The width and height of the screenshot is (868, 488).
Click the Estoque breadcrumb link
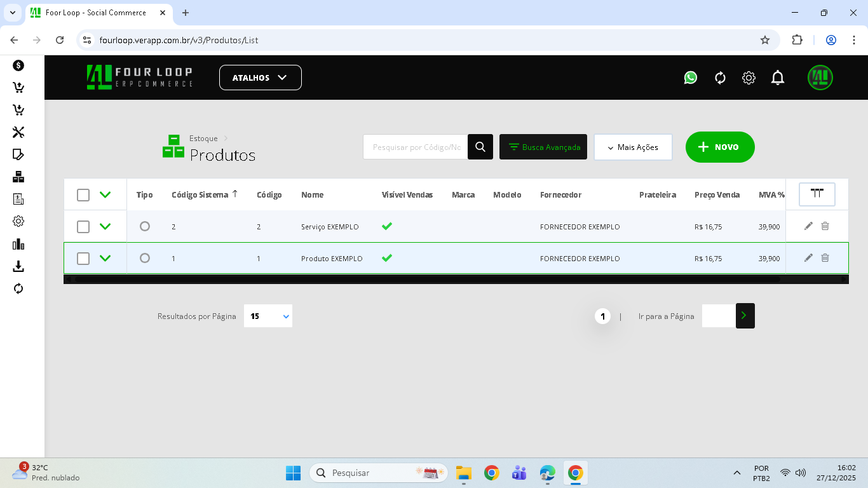(203, 139)
